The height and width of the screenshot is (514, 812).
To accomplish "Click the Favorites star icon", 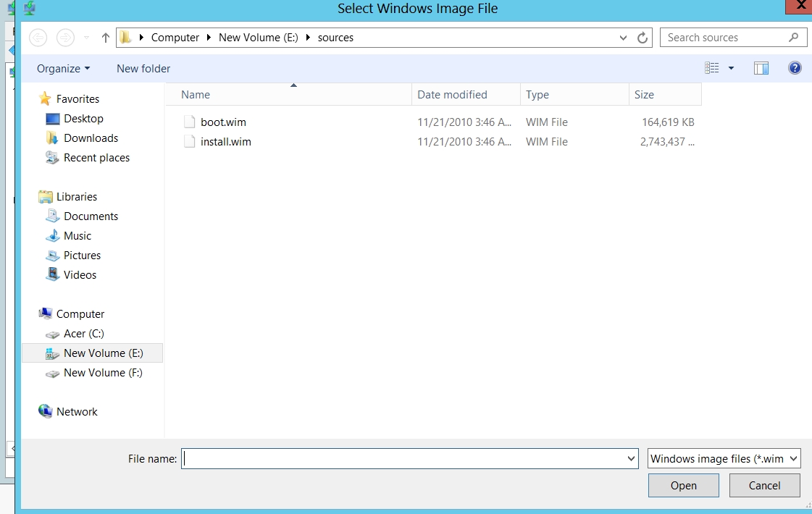I will [45, 98].
